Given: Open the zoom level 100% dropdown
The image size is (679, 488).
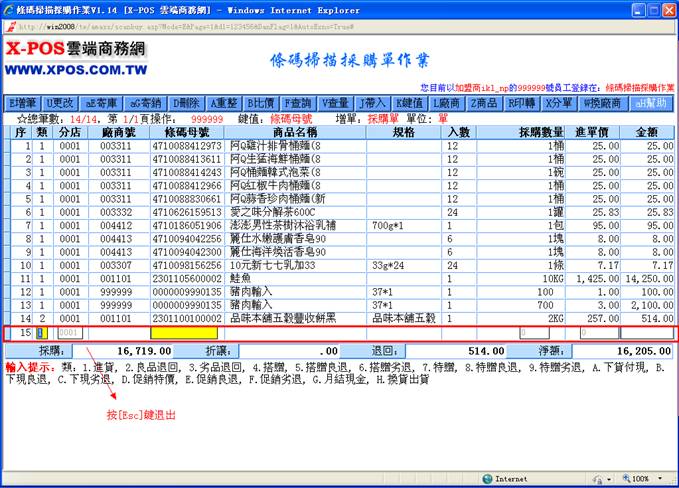Looking at the screenshot, I should [643, 479].
